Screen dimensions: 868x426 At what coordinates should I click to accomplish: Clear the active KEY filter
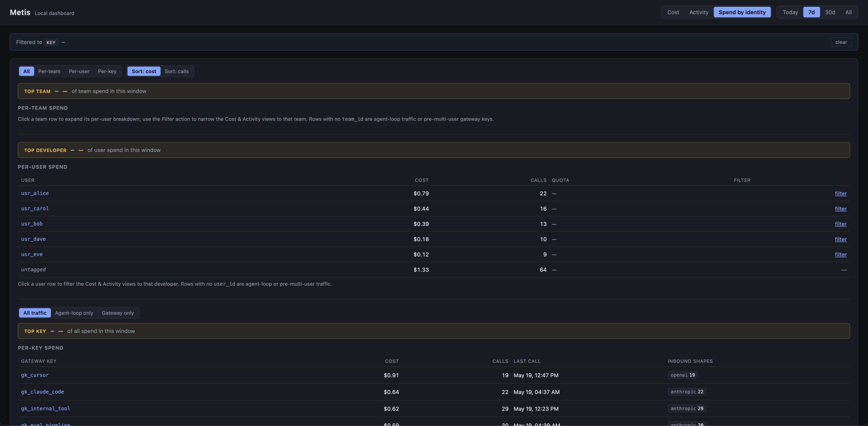point(841,42)
